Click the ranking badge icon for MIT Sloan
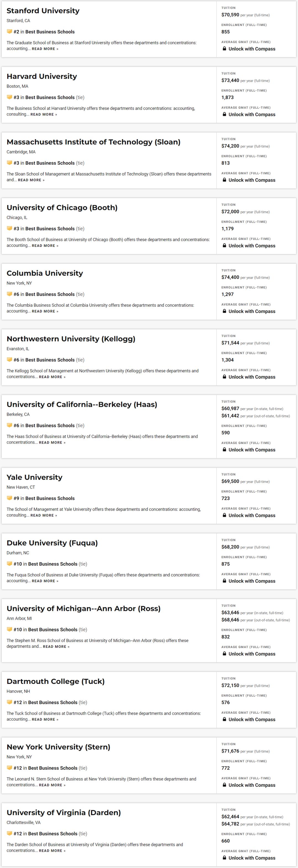 click(9, 163)
